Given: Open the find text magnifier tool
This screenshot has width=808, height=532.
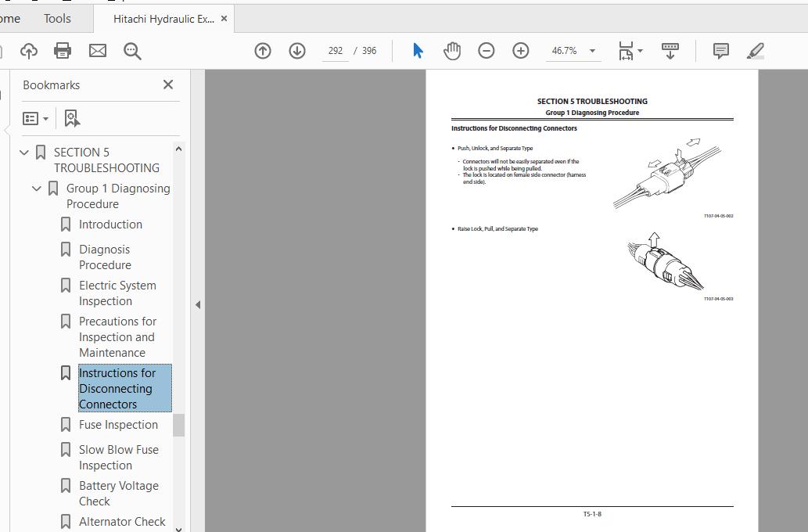Looking at the screenshot, I should [x=132, y=51].
